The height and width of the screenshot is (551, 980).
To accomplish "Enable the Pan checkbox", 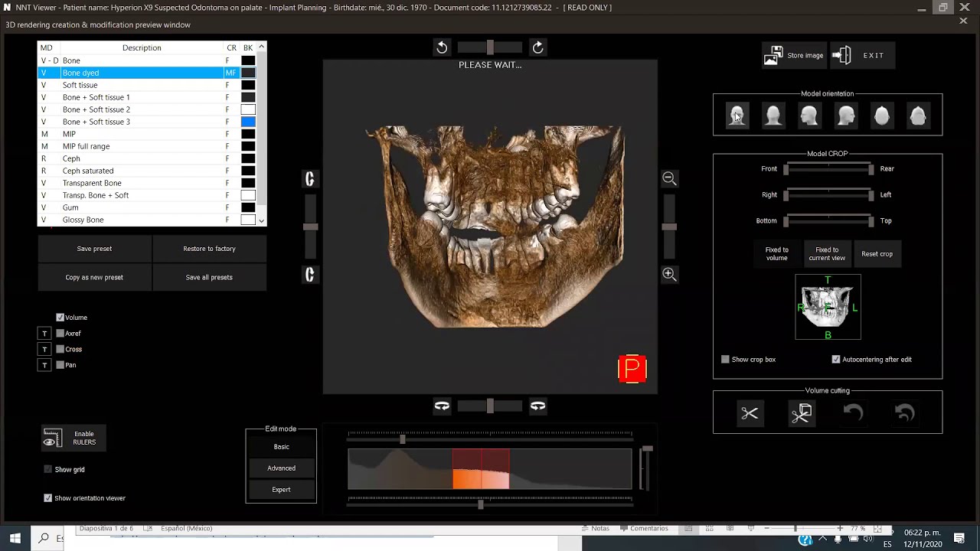I will pos(60,365).
